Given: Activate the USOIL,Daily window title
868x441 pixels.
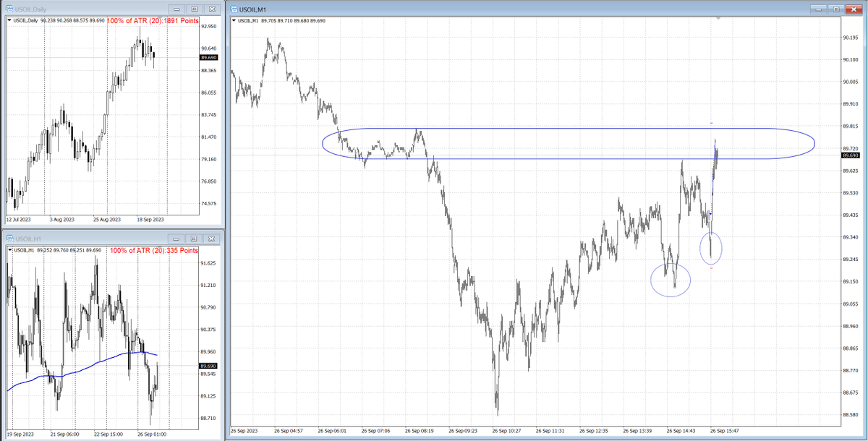Looking at the screenshot, I should point(31,9).
